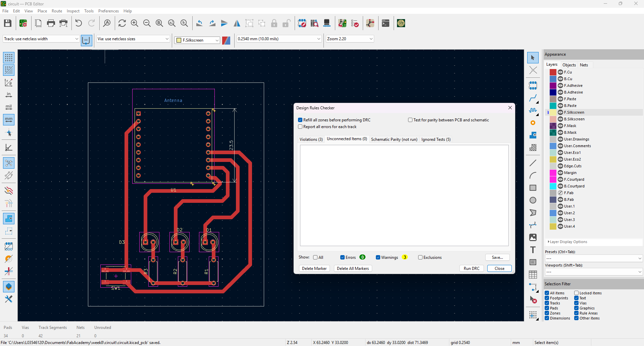Uncheck Refill all zones before performing DRC

point(300,120)
